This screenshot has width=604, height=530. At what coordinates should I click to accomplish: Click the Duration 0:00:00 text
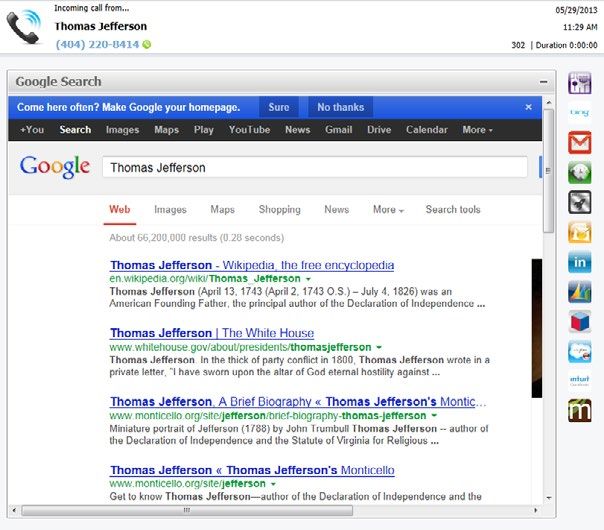[566, 45]
